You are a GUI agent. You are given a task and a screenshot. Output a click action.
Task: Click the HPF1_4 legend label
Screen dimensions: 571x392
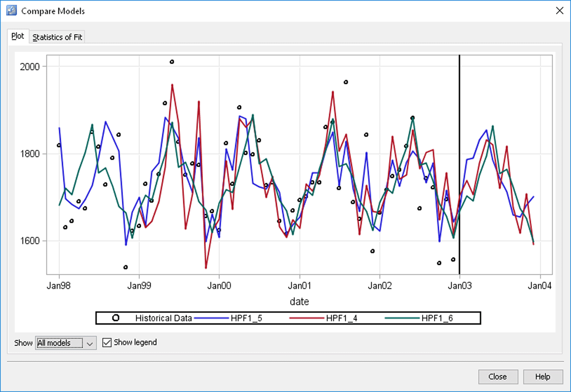point(342,318)
